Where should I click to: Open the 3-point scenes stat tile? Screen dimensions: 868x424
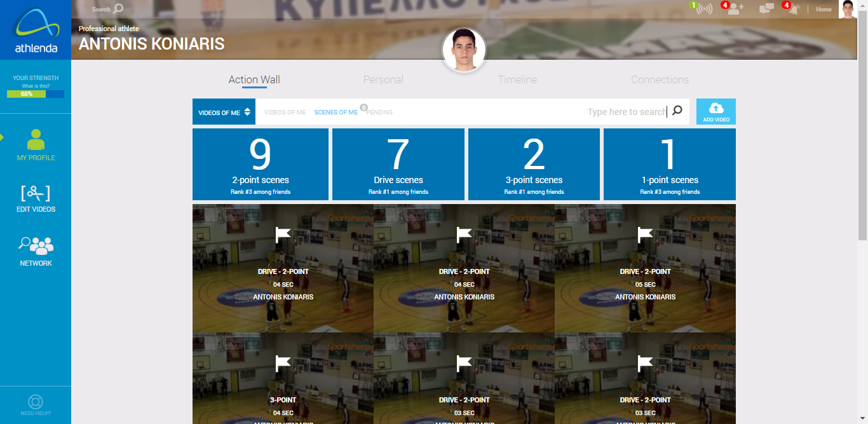click(x=534, y=165)
